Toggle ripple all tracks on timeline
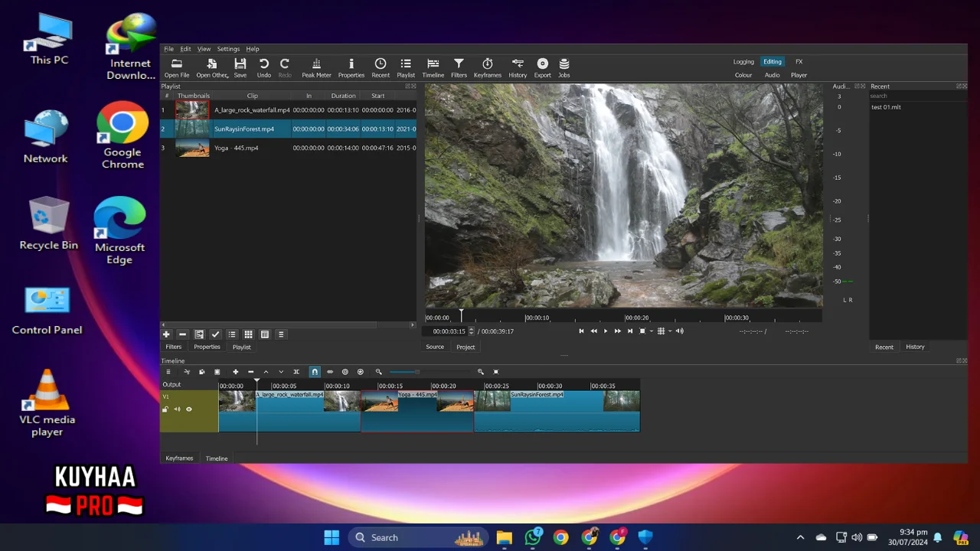 click(361, 372)
